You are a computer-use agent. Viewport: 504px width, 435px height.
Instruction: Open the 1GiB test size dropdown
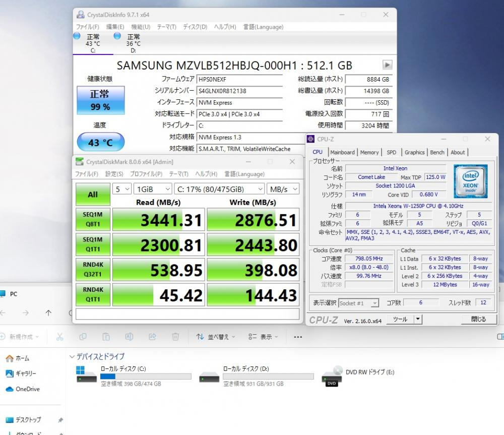(153, 189)
